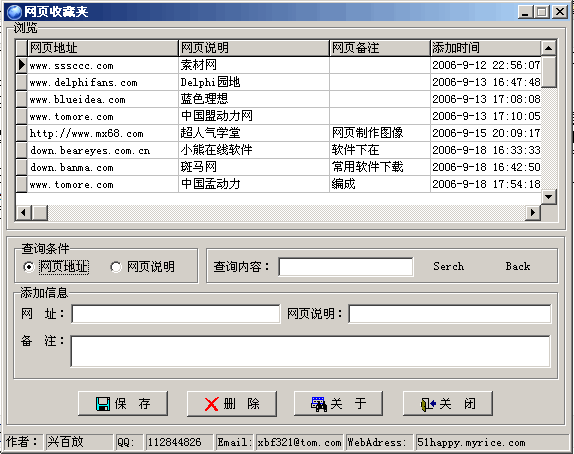Click the 2006-9-18 17:54:18 time cell
Viewport: 574px width, 454px height.
point(486,184)
